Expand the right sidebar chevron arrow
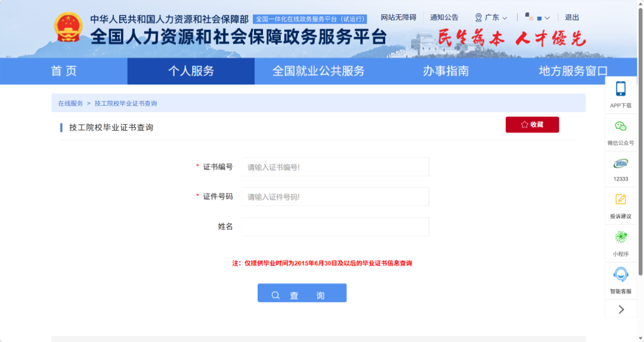Viewport: 644px width, 342px height. (621, 309)
